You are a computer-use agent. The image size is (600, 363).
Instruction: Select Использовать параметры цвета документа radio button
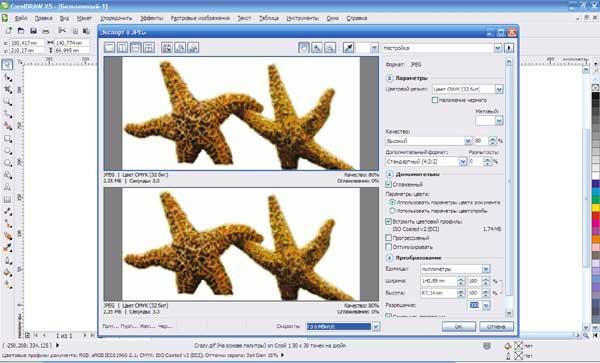tap(392, 202)
